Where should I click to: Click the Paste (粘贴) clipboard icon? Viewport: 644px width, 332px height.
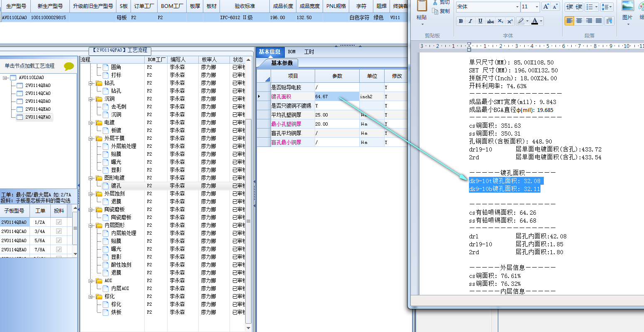pos(422,6)
